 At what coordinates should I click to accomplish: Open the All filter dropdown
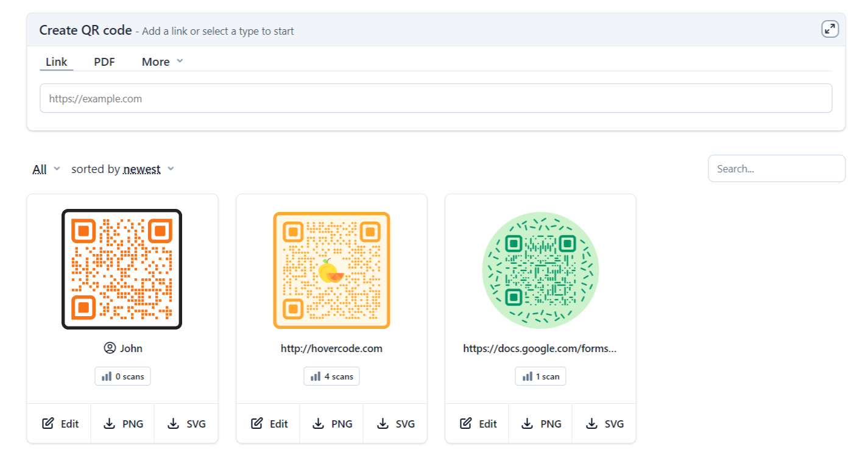46,169
